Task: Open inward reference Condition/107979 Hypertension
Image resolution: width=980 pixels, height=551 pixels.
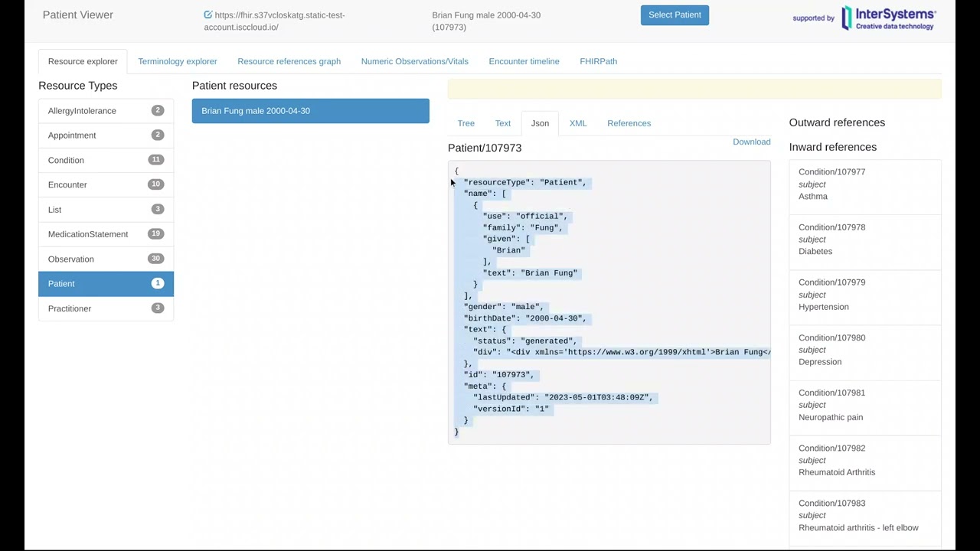Action: pyautogui.click(x=865, y=298)
